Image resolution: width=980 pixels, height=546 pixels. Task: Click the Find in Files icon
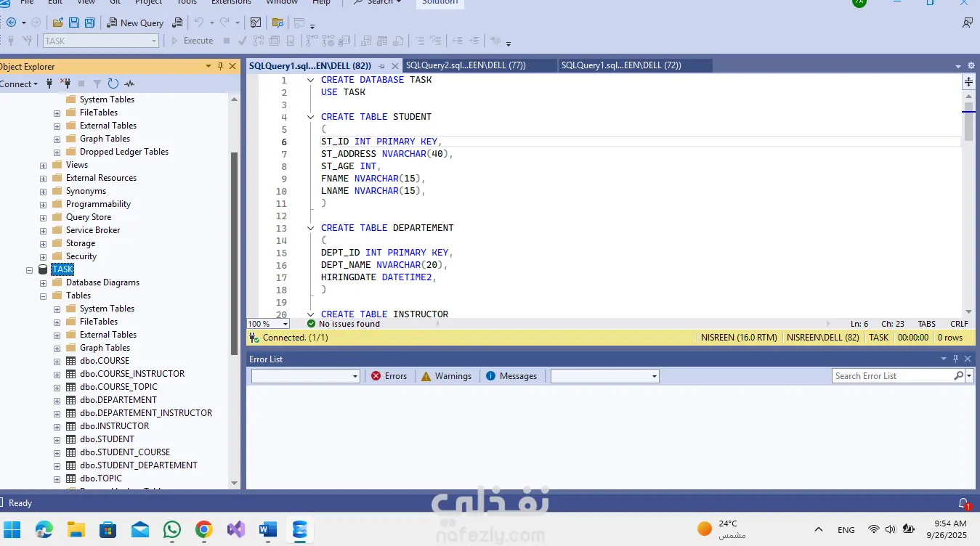tap(278, 23)
